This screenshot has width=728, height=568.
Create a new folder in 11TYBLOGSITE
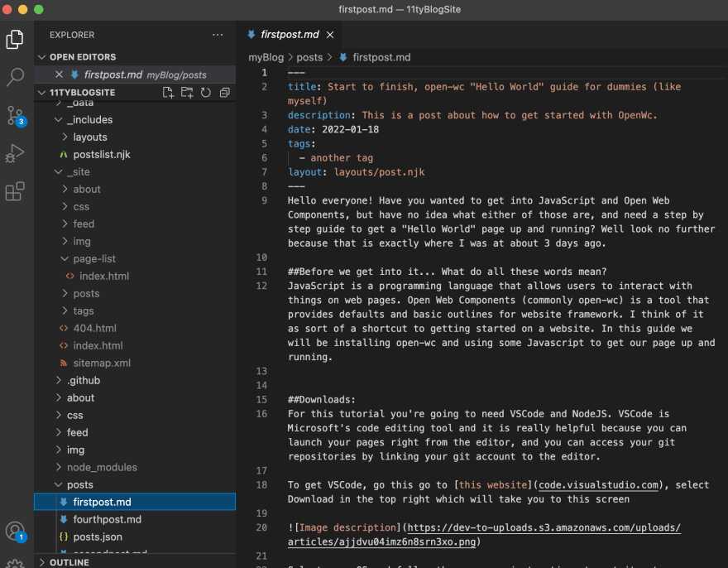pos(187,93)
